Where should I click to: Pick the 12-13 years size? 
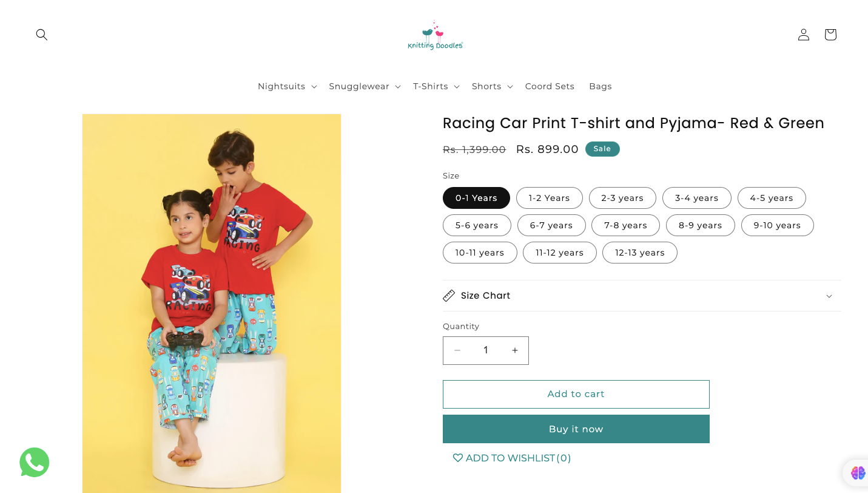[x=639, y=253]
